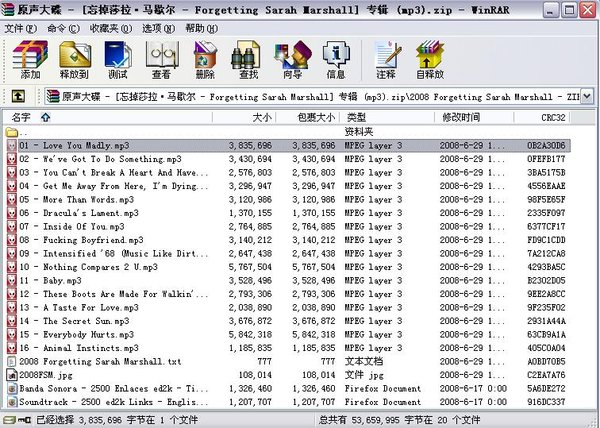Click the 删除 (Delete) toolbar icon
600x428 pixels.
(205, 54)
